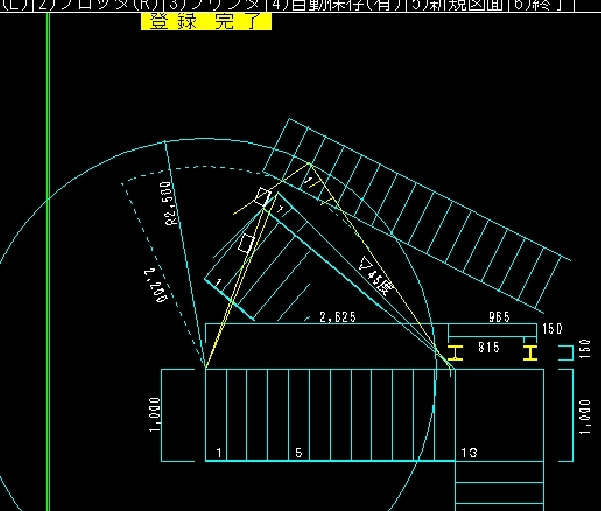Select the right yellow H-beam symbol
This screenshot has height=511, width=601.
(530, 353)
